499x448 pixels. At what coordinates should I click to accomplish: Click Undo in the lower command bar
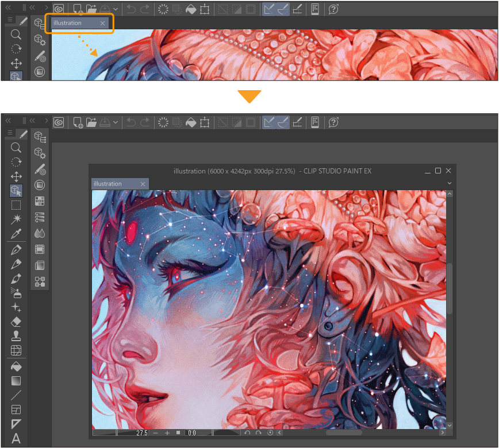131,122
